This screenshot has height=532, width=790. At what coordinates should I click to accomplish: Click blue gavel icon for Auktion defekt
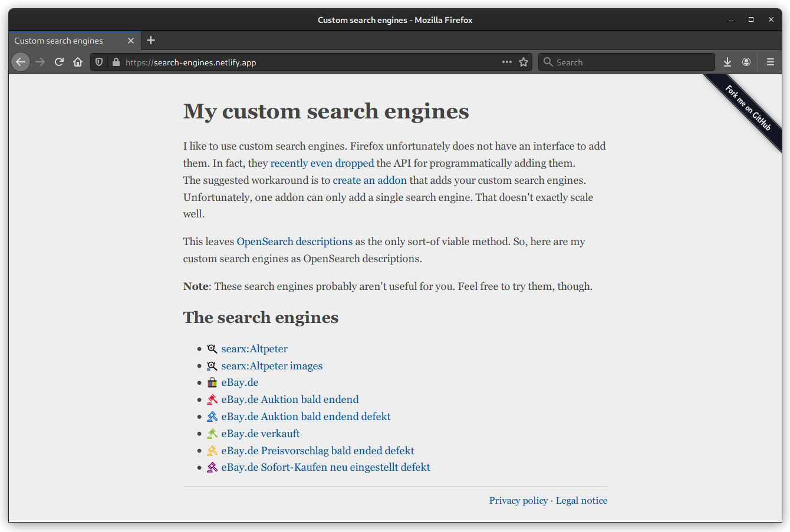coord(212,417)
